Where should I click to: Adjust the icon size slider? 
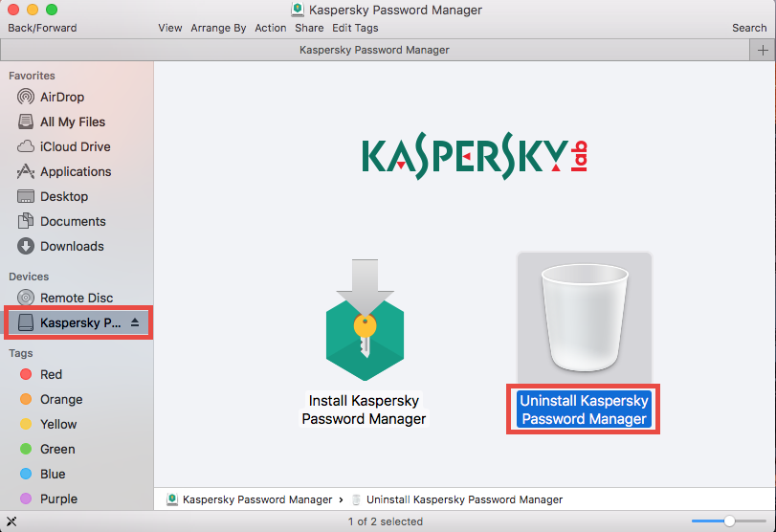(729, 521)
